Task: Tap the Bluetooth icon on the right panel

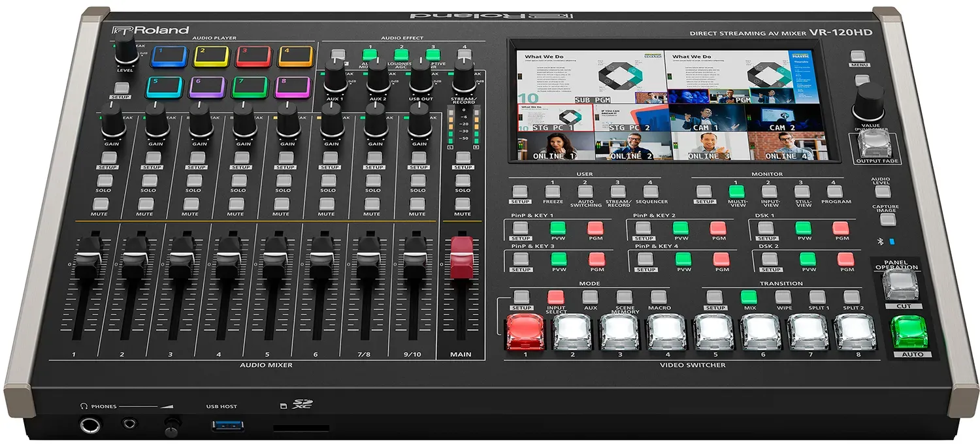Action: [x=879, y=241]
